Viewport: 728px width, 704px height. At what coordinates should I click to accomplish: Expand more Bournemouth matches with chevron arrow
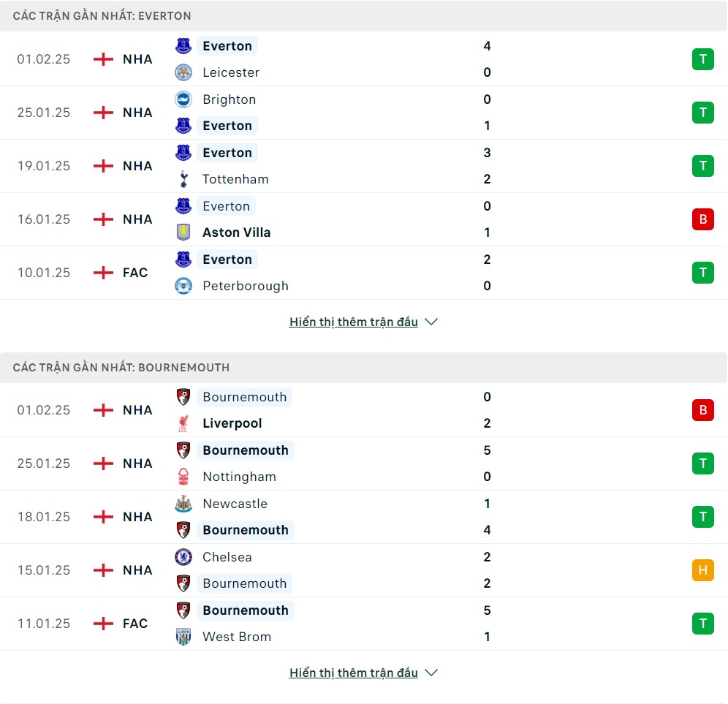click(431, 673)
